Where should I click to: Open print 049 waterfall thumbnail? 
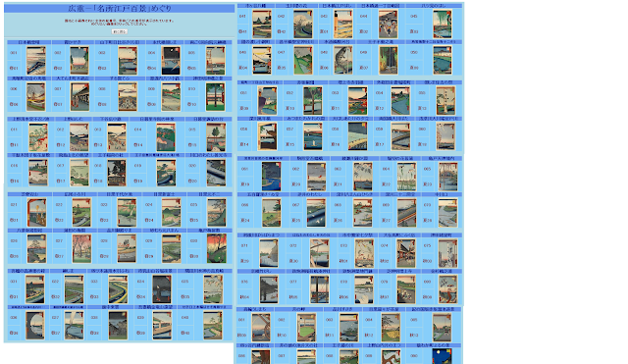pyautogui.click(x=389, y=60)
